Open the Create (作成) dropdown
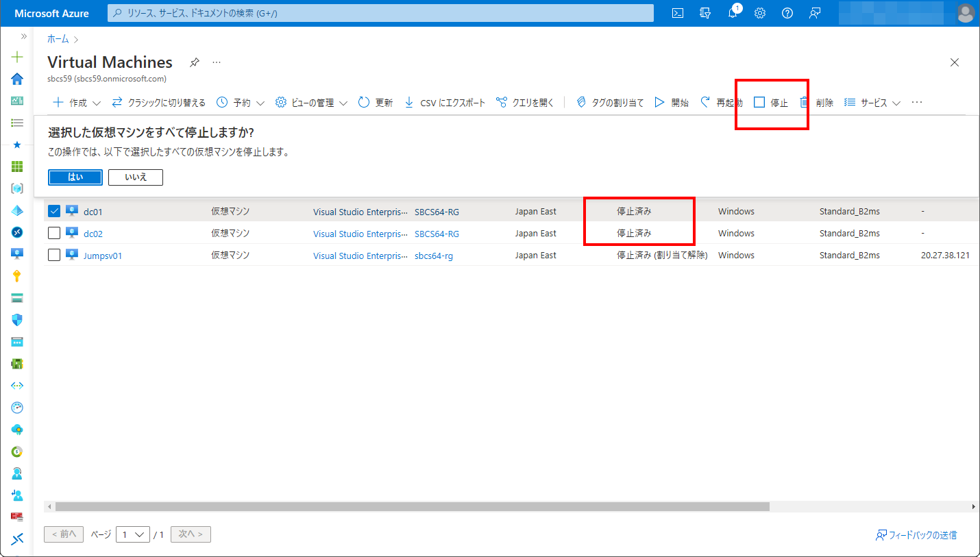 pyautogui.click(x=77, y=103)
